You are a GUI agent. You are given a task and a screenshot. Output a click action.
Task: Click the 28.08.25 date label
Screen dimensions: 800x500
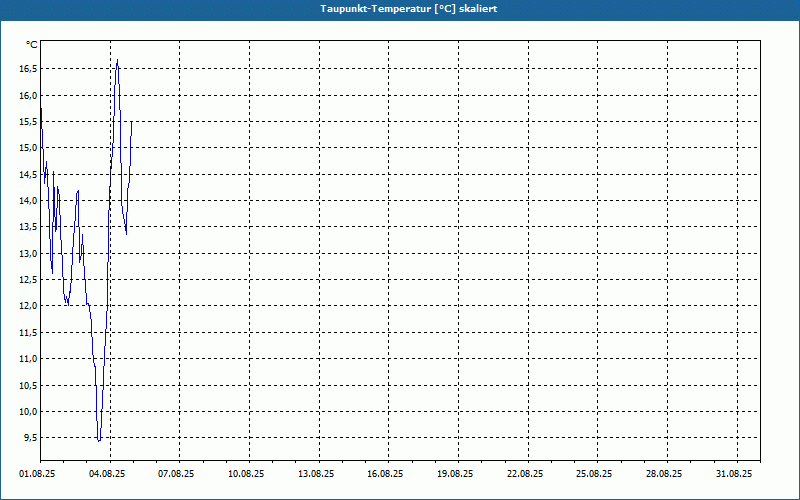(664, 474)
